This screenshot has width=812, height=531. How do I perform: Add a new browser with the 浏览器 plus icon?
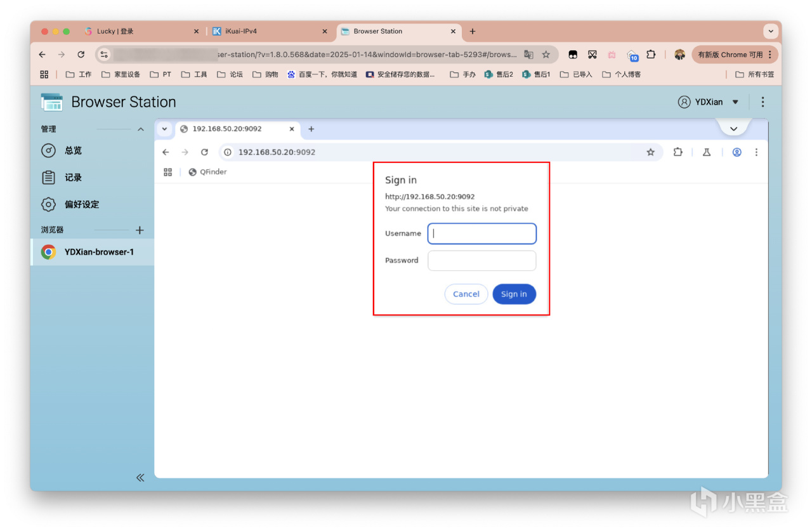click(140, 230)
